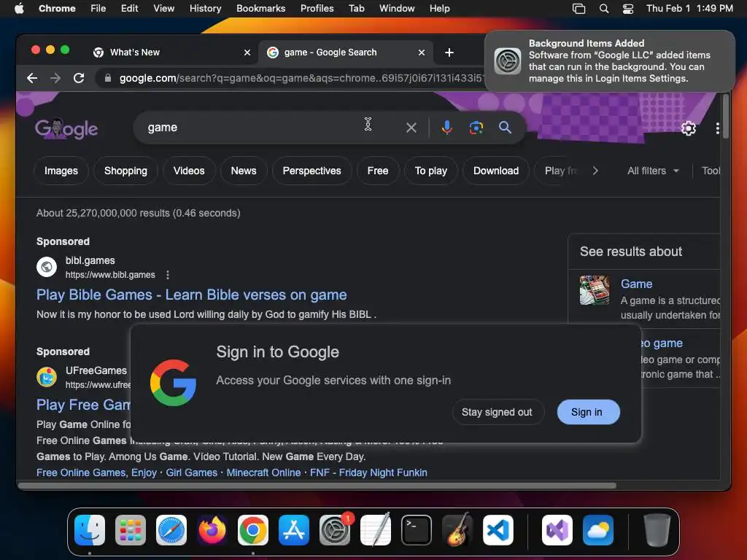This screenshot has height=560, width=747.
Task: Open the Profiles menu
Action: pyautogui.click(x=317, y=9)
